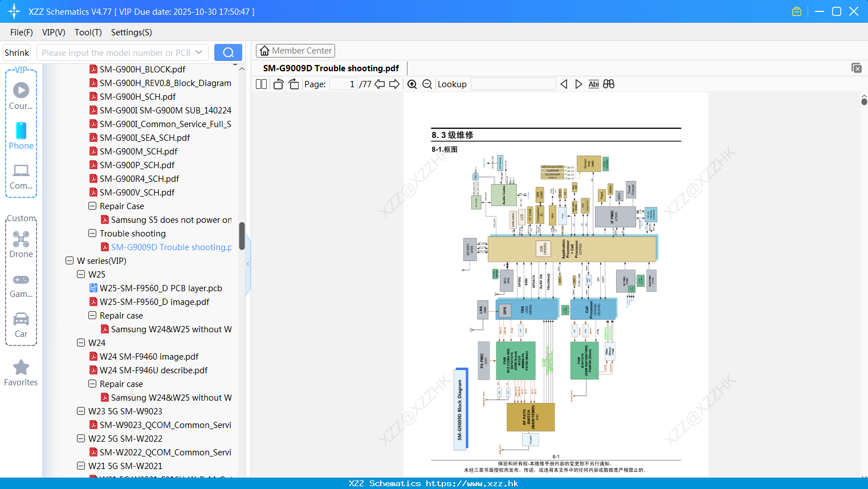Open the Settings(S) menu
The height and width of the screenshot is (489, 868).
click(x=132, y=32)
